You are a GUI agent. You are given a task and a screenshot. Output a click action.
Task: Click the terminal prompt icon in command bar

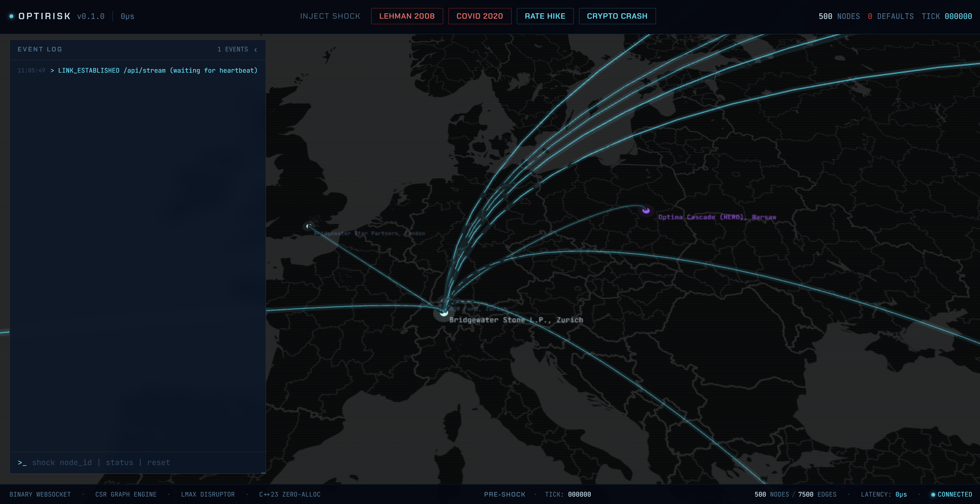tap(22, 463)
